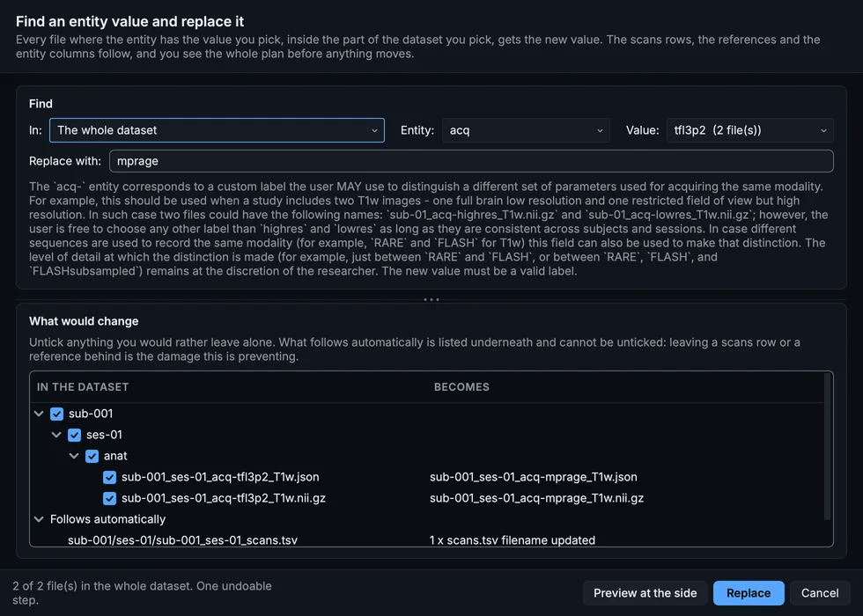Collapse the 'Follows automatically' section

click(x=39, y=519)
